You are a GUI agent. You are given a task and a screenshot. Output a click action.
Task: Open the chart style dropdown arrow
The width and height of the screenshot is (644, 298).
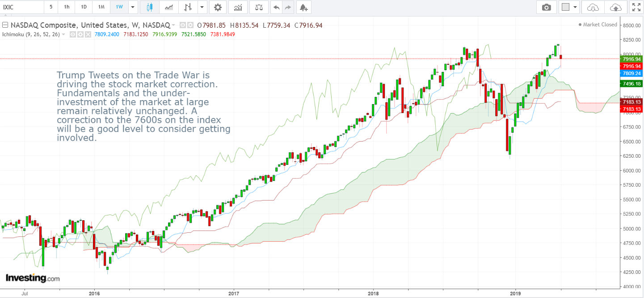(202, 7)
